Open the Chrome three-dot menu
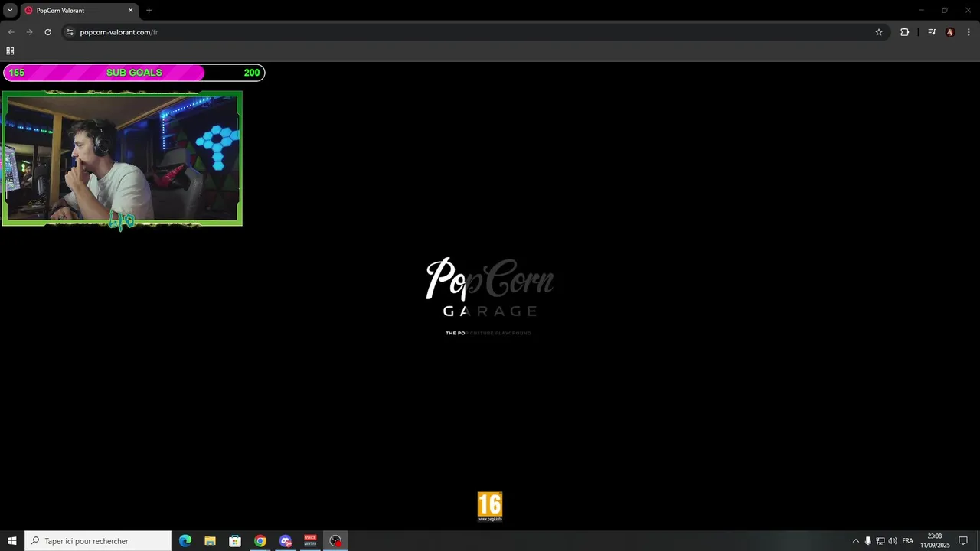 pyautogui.click(x=969, y=32)
